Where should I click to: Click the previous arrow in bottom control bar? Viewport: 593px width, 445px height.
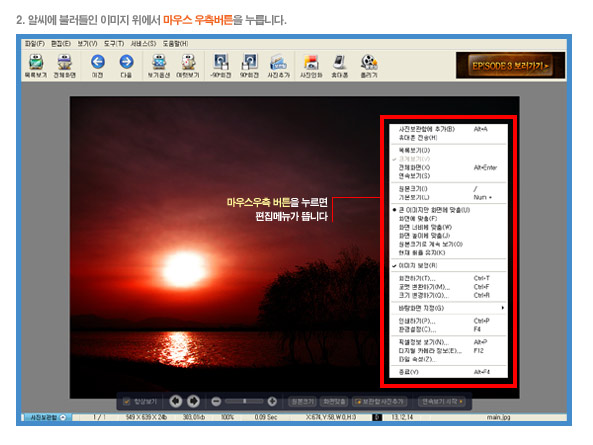pyautogui.click(x=175, y=401)
